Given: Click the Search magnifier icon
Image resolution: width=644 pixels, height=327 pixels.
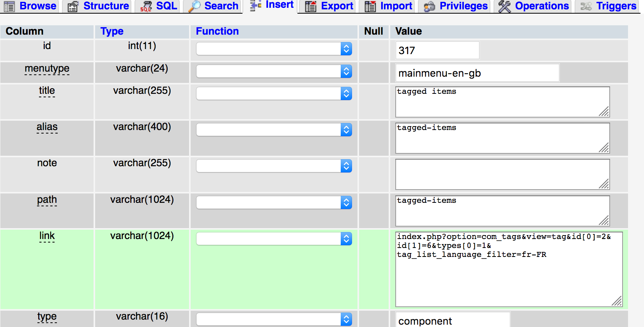Looking at the screenshot, I should 194,6.
